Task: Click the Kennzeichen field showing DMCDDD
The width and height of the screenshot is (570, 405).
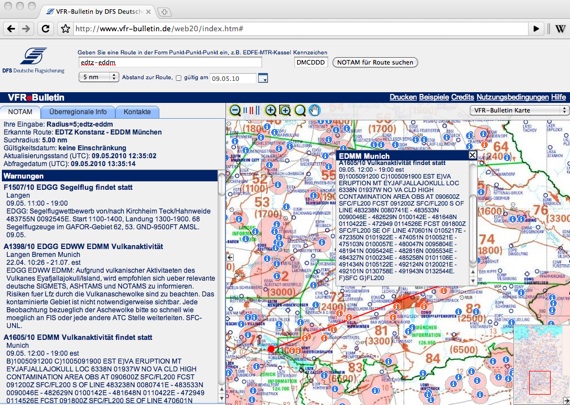Action: (x=311, y=62)
